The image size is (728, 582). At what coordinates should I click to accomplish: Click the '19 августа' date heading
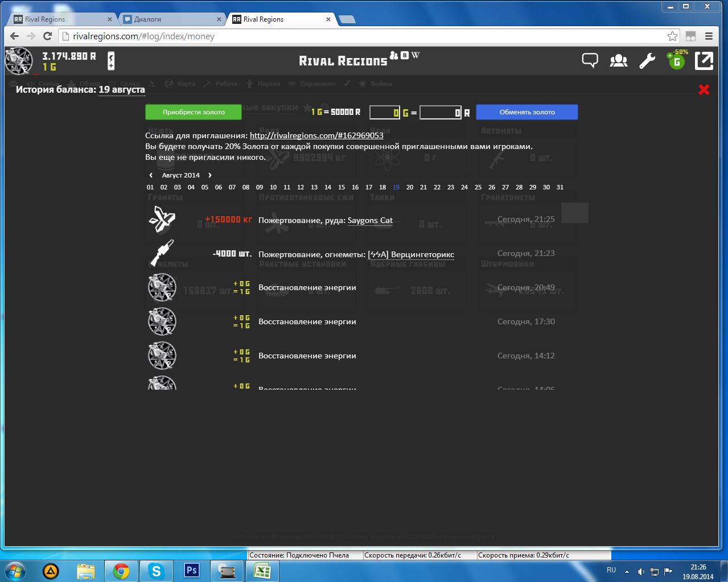tap(122, 89)
